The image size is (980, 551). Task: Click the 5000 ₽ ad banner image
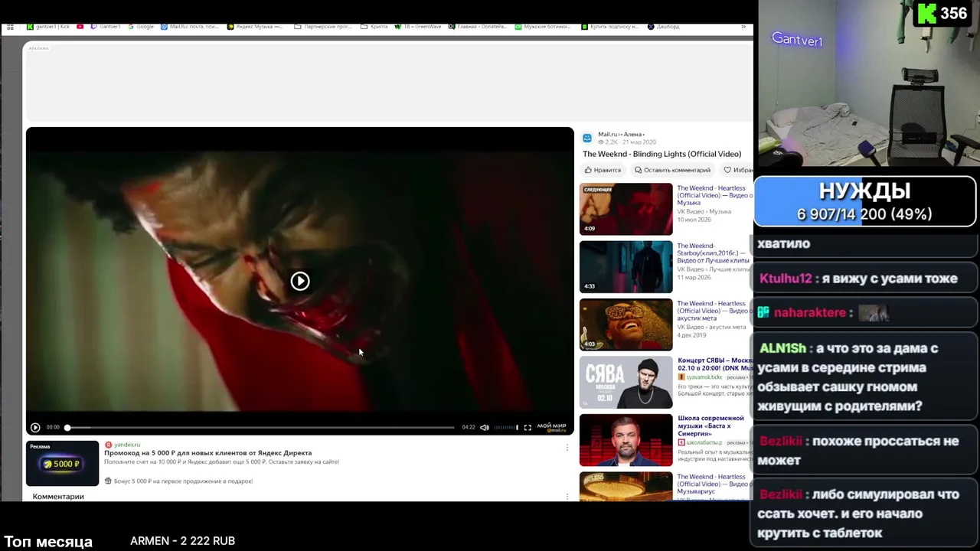click(63, 463)
